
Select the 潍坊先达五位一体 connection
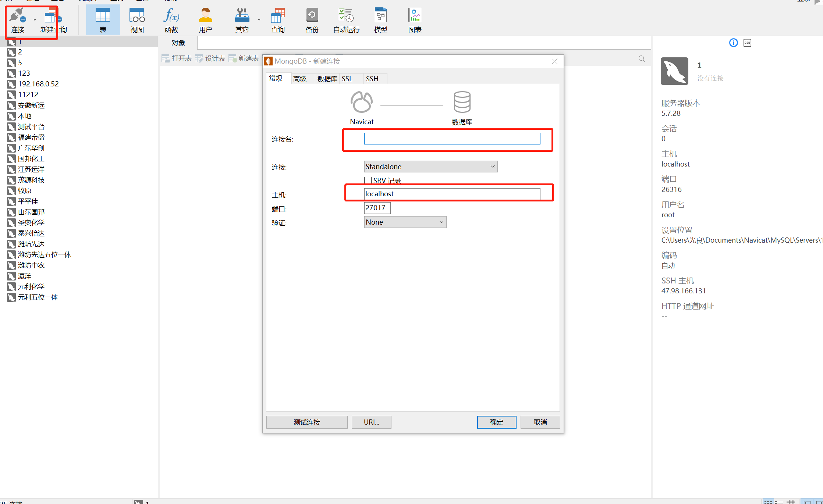79,254
